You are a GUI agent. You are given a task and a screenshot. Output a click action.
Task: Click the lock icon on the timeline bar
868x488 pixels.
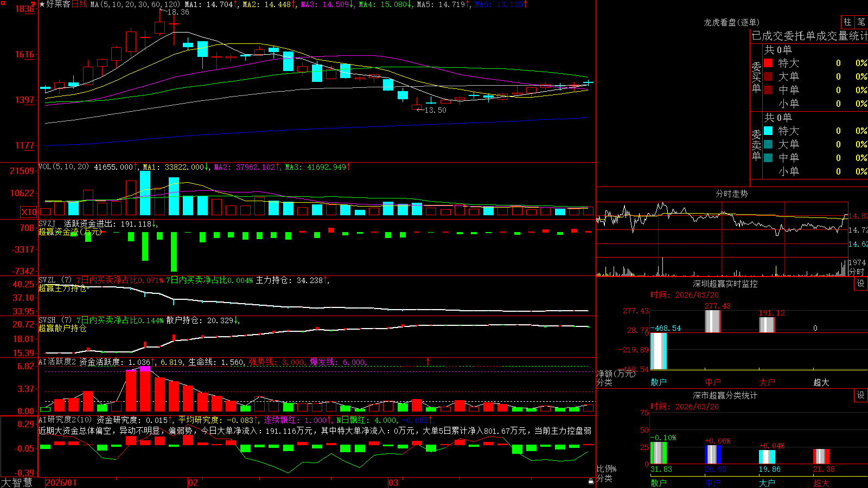point(591,481)
